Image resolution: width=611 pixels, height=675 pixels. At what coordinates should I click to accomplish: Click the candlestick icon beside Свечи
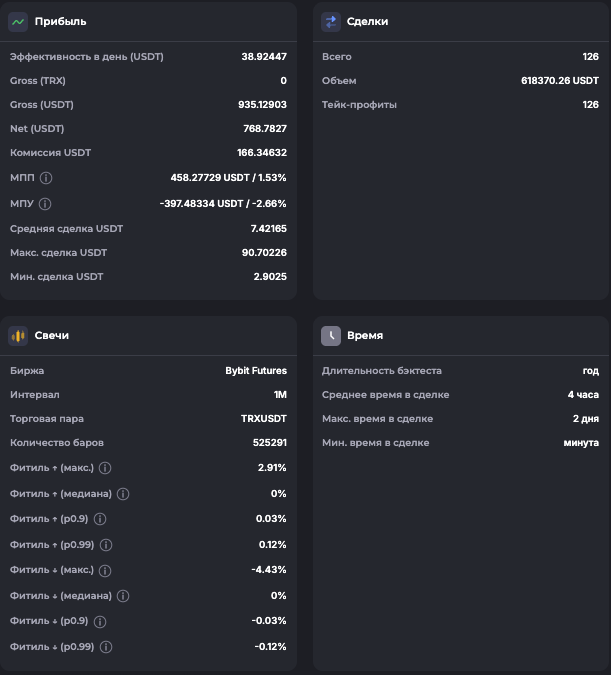pos(18,336)
